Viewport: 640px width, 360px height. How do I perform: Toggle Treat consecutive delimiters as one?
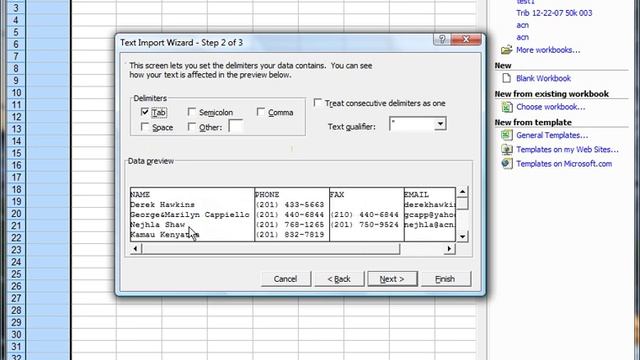coord(318,103)
